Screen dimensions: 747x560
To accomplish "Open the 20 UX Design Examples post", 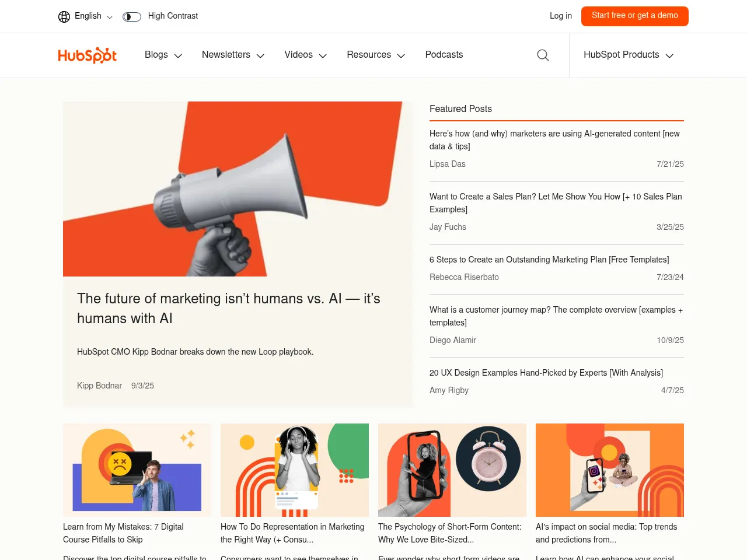I will pos(546,373).
